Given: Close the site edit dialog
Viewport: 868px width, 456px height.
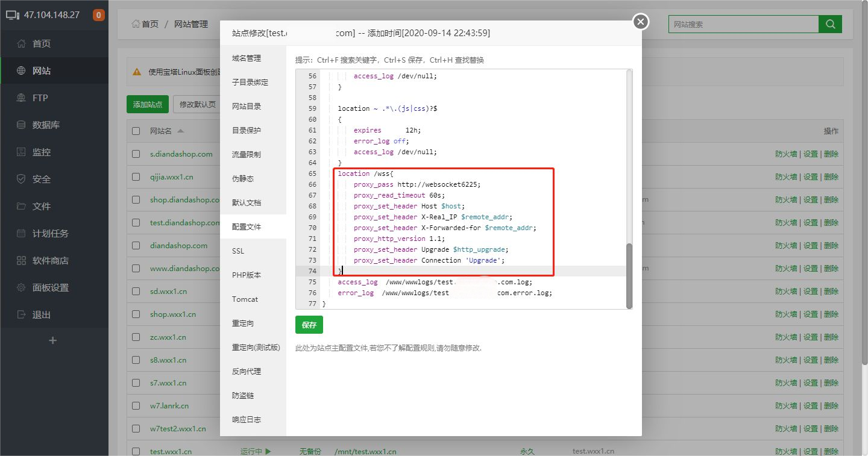Looking at the screenshot, I should click(640, 22).
